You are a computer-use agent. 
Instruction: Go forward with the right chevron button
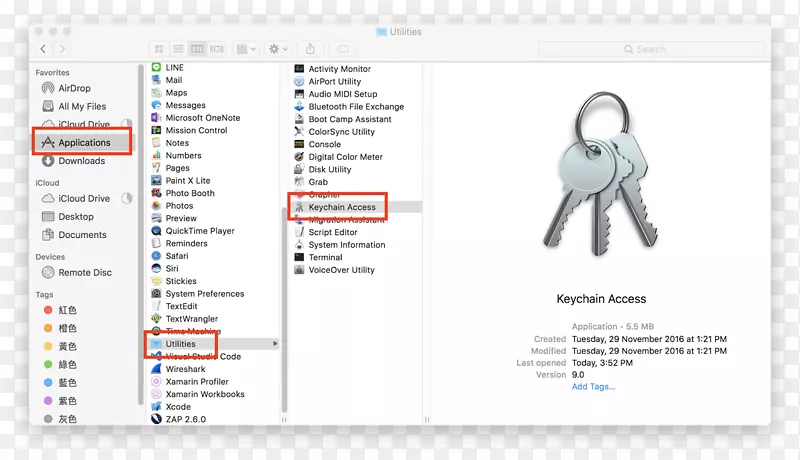tap(62, 49)
